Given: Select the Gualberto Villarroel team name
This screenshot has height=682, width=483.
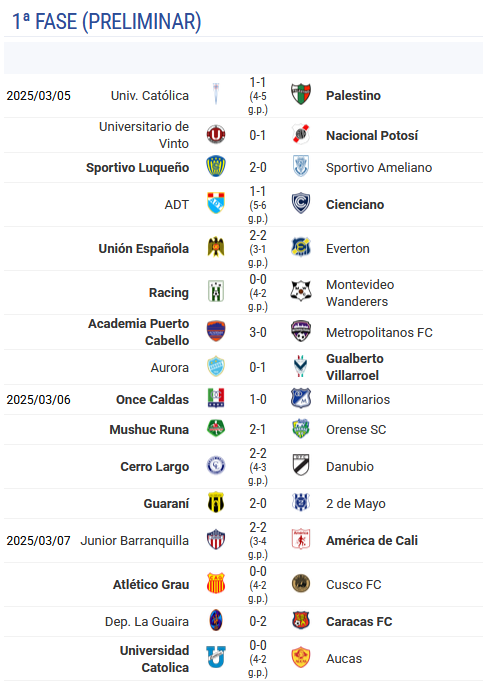Looking at the screenshot, I should (x=355, y=367).
